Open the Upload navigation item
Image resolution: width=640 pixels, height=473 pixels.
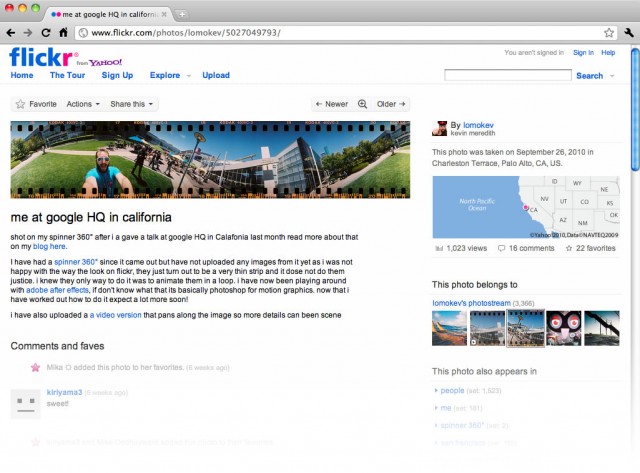point(216,75)
